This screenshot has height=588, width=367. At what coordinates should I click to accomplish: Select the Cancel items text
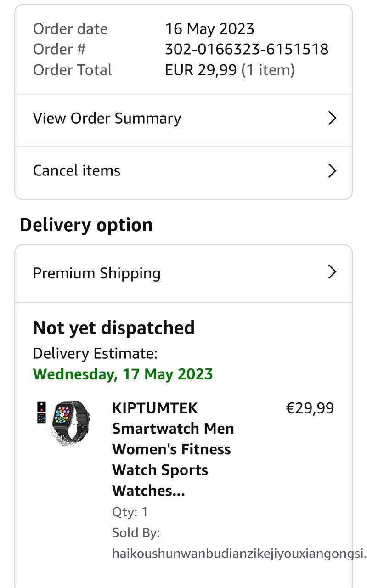tap(77, 171)
